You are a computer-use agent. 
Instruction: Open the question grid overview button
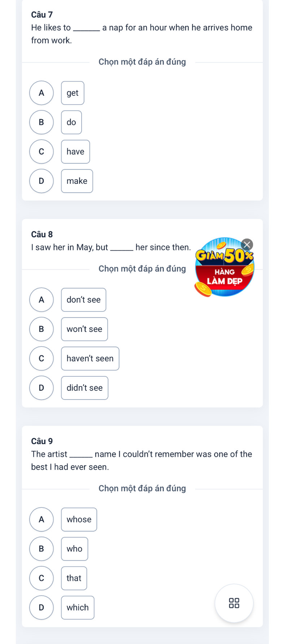point(234,603)
